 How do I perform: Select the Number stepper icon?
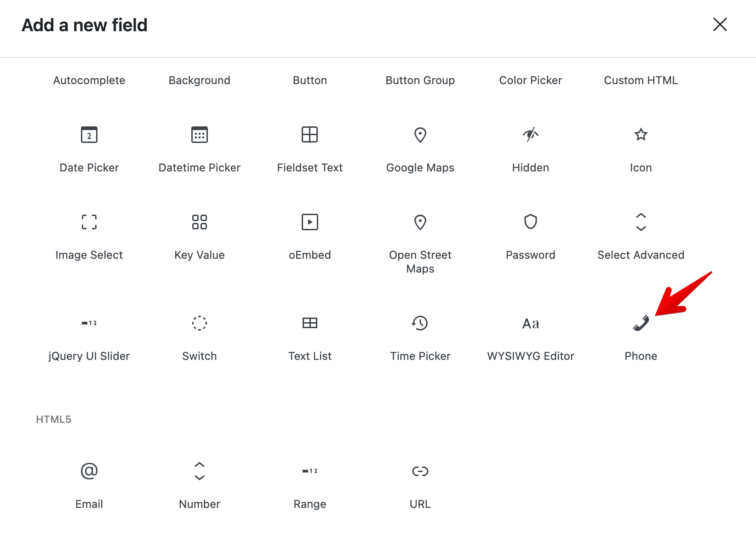199,471
